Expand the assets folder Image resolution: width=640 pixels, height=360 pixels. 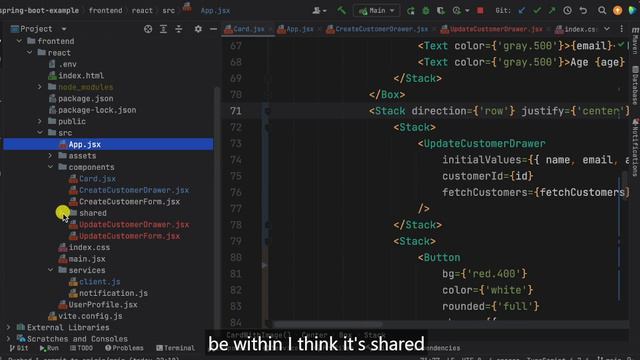pyautogui.click(x=50, y=156)
